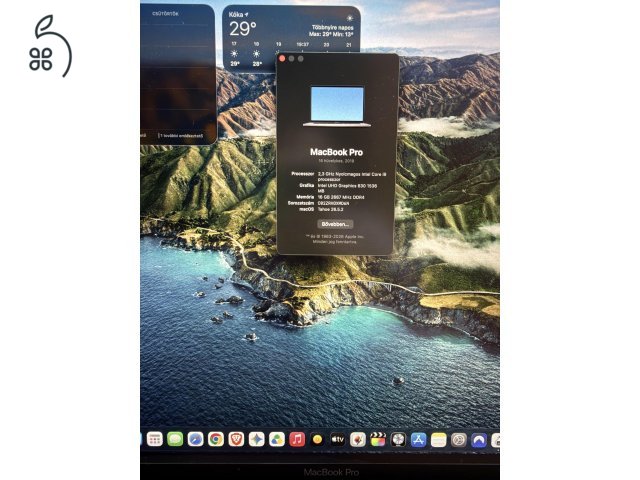
Task: Click the gray zoom button of About window
Action: tap(301, 59)
